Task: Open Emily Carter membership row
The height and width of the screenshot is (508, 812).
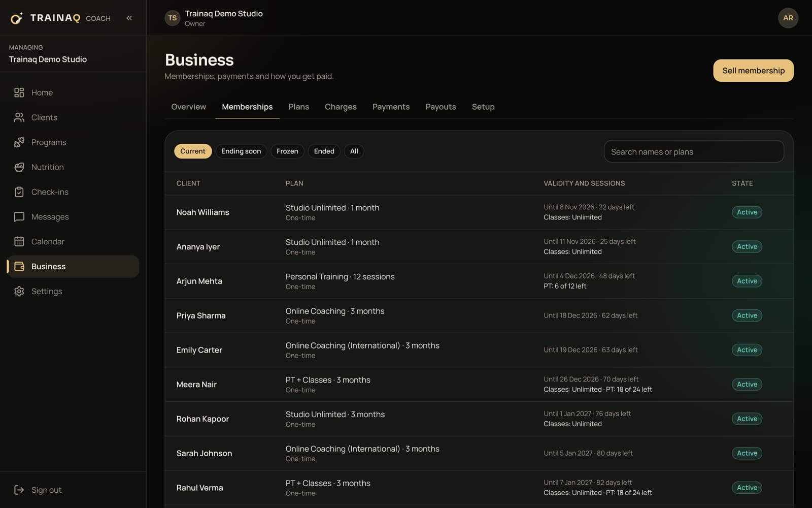Action: 479,350
